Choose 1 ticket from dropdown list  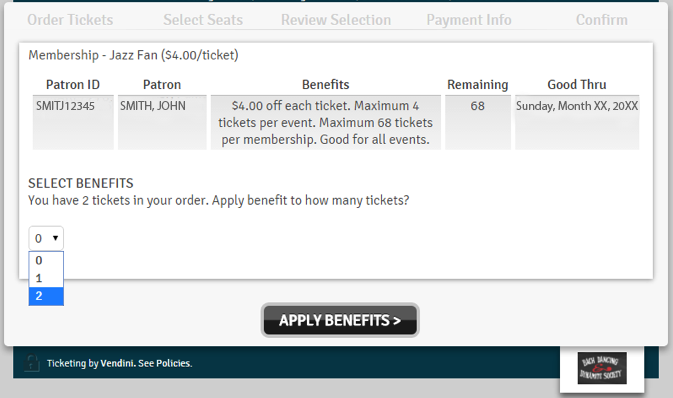tap(46, 278)
